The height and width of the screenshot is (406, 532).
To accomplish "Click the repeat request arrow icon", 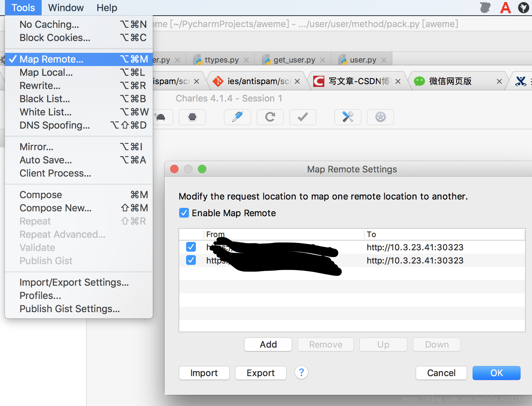I will coord(270,117).
